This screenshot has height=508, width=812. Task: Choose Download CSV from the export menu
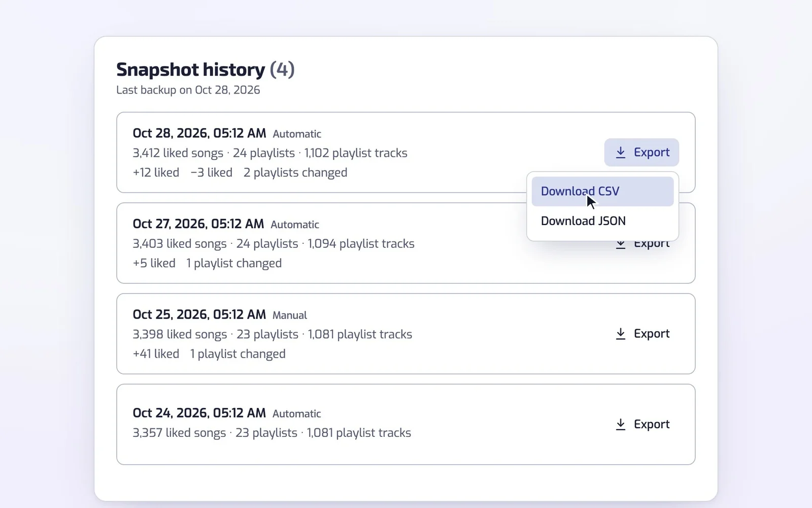coord(602,192)
